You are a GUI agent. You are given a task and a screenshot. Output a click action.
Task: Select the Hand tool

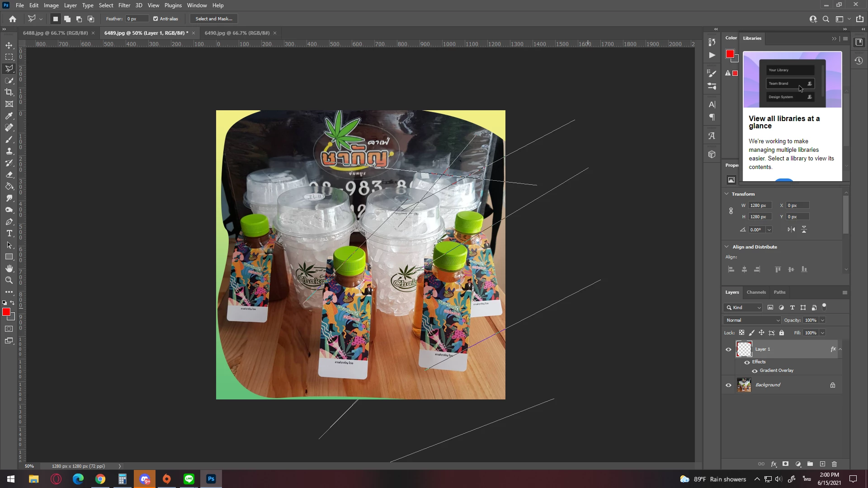(9, 268)
